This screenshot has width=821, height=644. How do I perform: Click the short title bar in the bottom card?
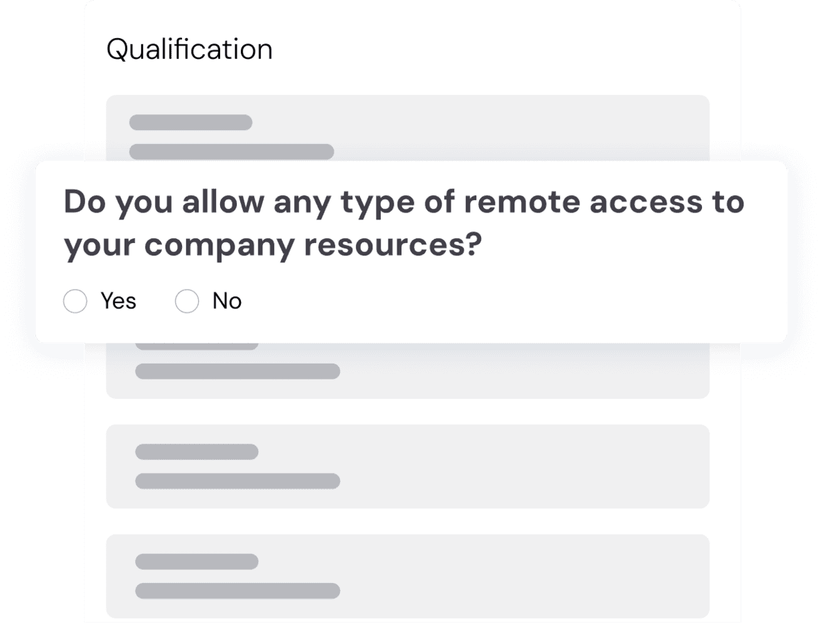(197, 562)
